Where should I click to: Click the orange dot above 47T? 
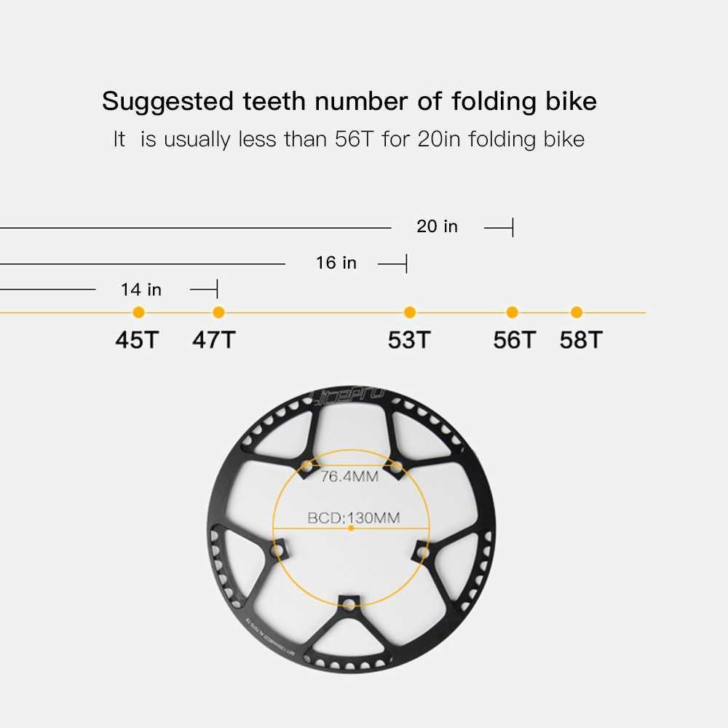pos(218,312)
